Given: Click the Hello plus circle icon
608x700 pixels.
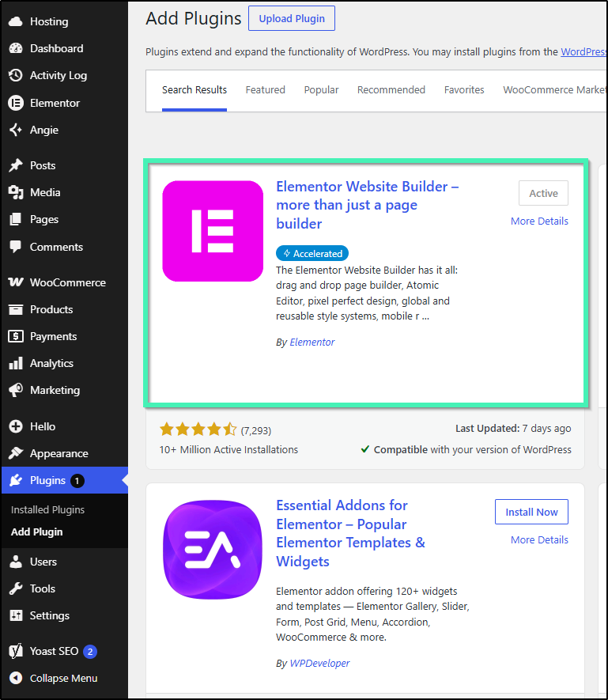Looking at the screenshot, I should point(16,426).
